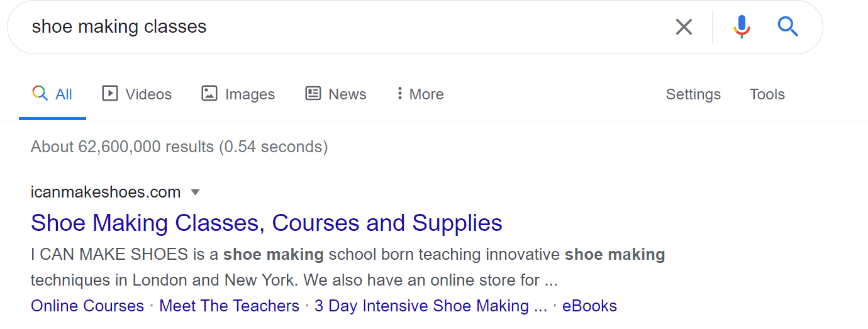868x329 pixels.
Task: Switch to the Images results tab
Action: tap(238, 94)
